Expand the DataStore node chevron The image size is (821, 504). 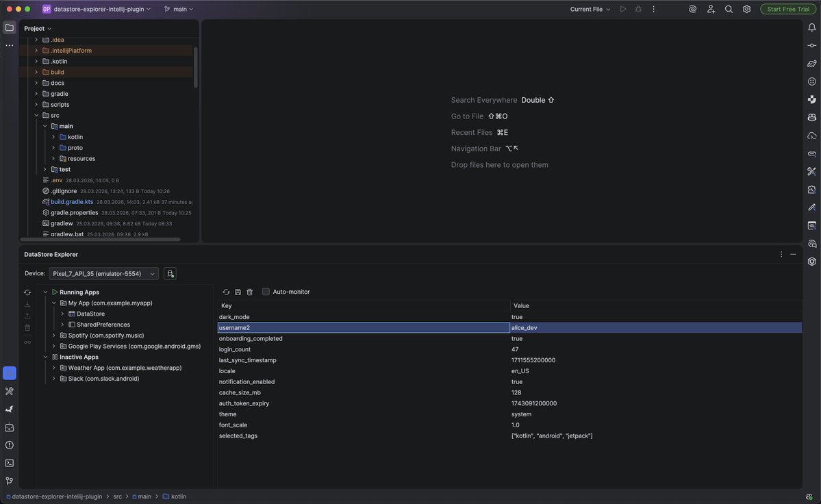click(x=62, y=314)
